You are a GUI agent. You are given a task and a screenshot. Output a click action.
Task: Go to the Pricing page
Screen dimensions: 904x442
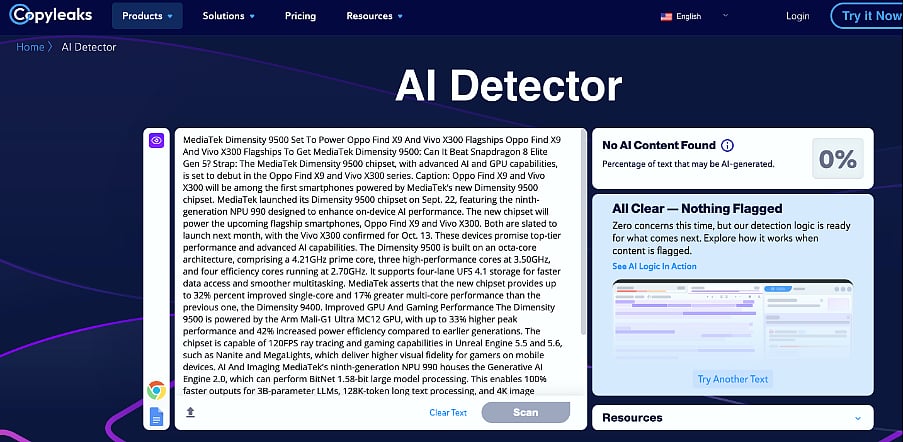click(x=300, y=16)
